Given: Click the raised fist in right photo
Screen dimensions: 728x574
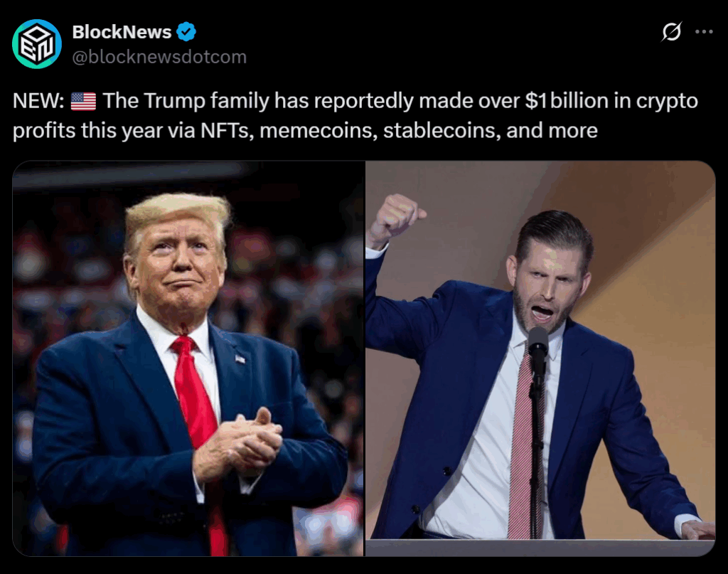Looking at the screenshot, I should [x=395, y=216].
